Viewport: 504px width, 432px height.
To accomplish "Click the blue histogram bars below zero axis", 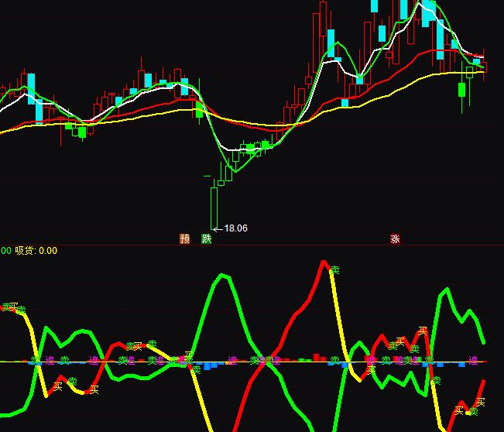I will [210, 365].
